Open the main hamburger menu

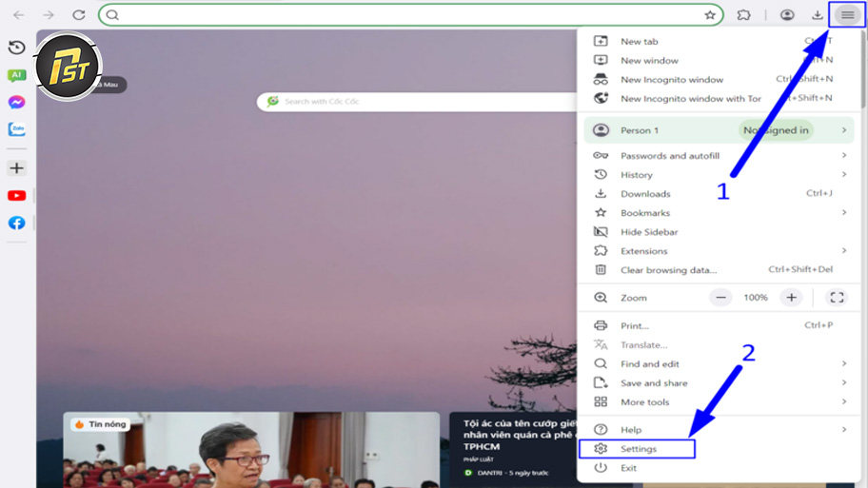(847, 15)
